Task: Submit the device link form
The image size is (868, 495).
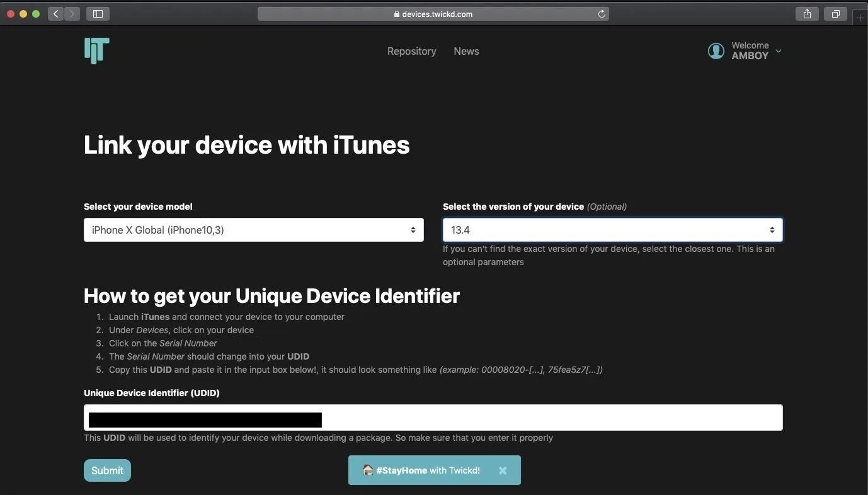Action: click(x=107, y=470)
